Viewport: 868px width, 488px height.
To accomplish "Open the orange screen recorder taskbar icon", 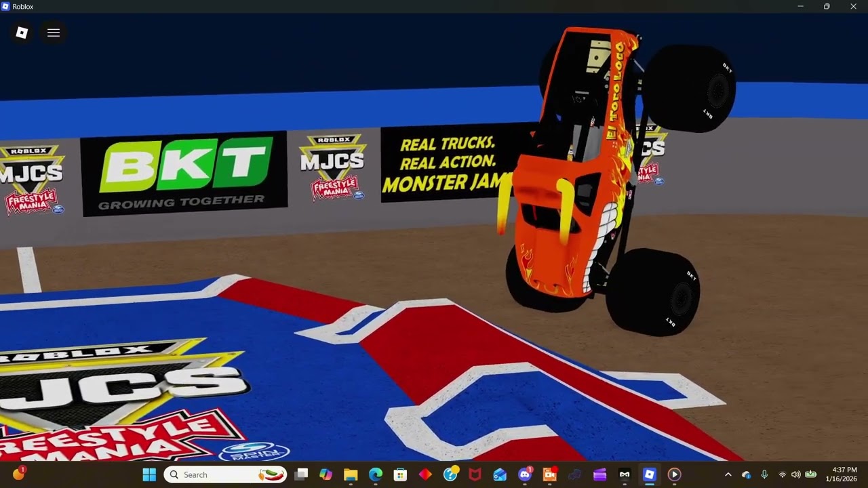I will tap(549, 474).
